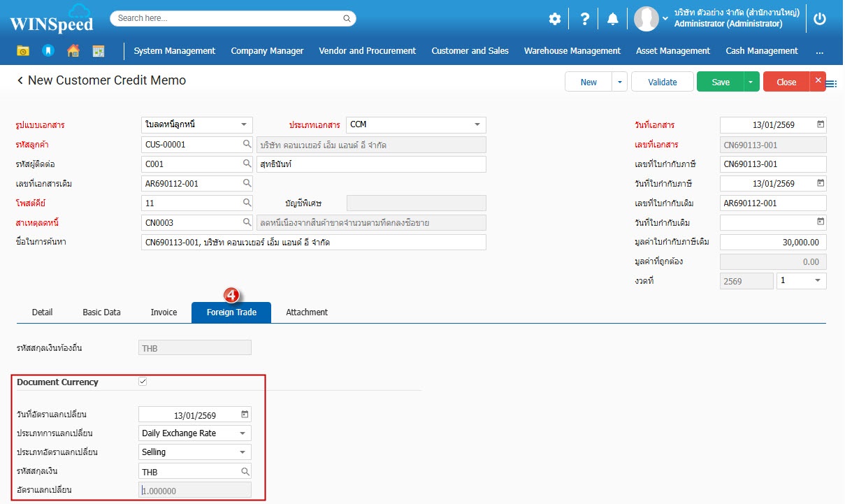Expand the Daily Exchange Rate dropdown
Screen dimensions: 845x504
tap(243, 433)
